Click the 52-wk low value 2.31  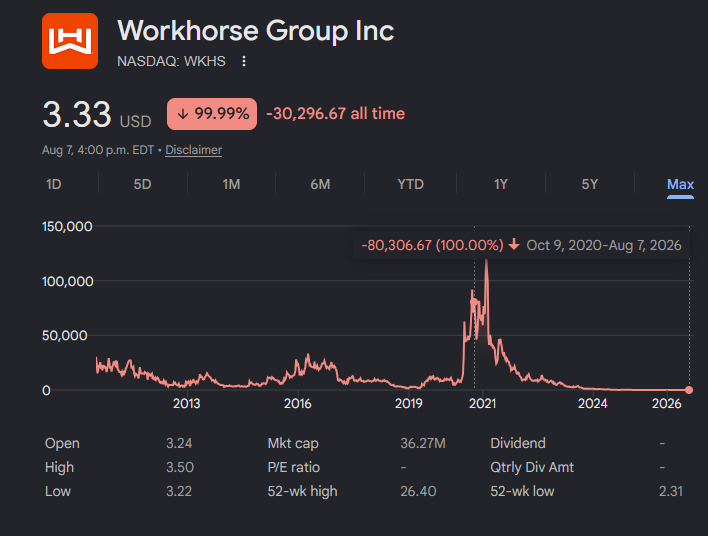(671, 491)
